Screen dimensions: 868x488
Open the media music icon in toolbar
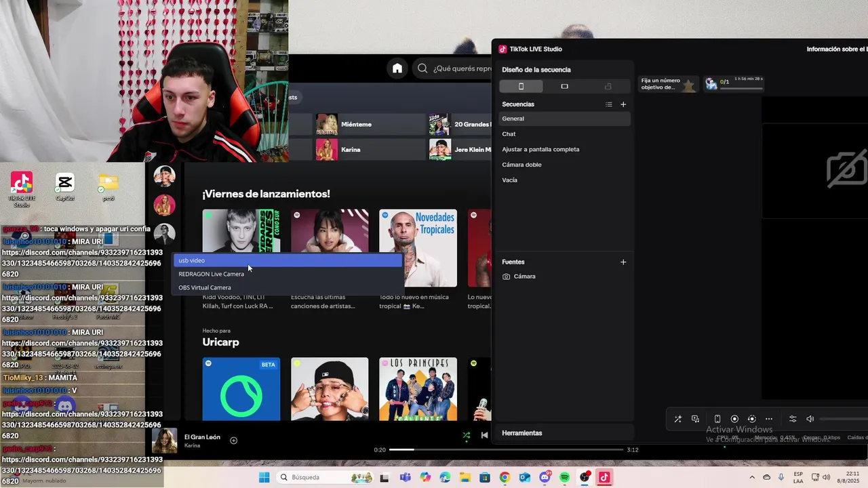click(x=695, y=419)
